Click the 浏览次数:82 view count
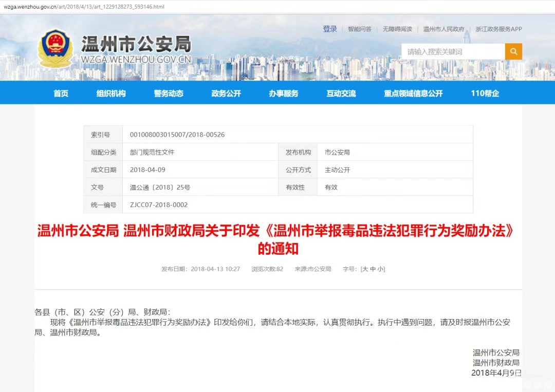 267,269
